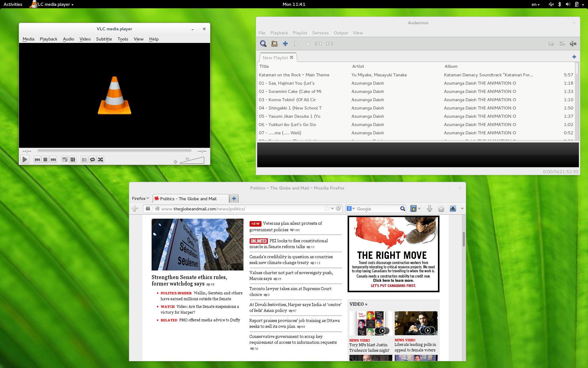The height and width of the screenshot is (368, 588).
Task: Open the Firefox menu dropdown
Action: [x=141, y=198]
